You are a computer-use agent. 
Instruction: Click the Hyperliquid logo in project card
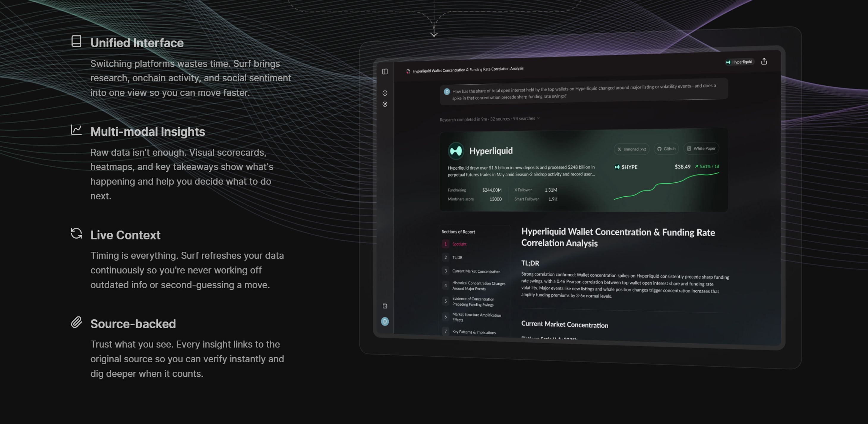(456, 151)
